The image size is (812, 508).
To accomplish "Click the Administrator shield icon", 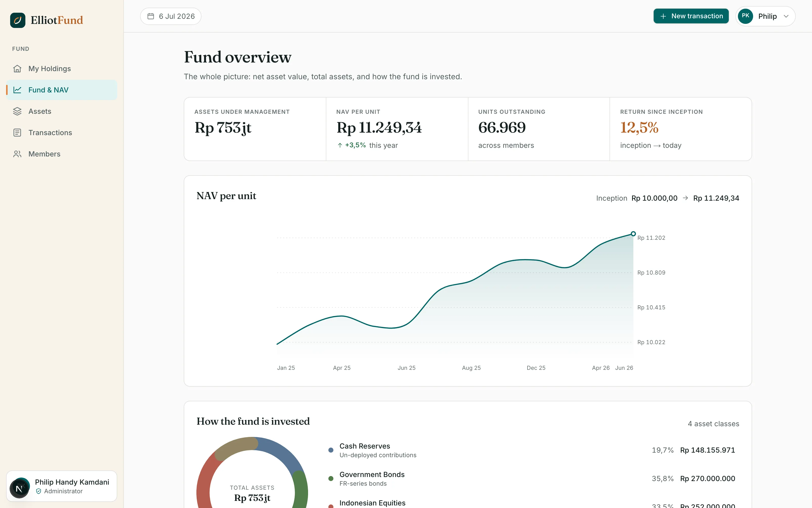I will (x=39, y=491).
